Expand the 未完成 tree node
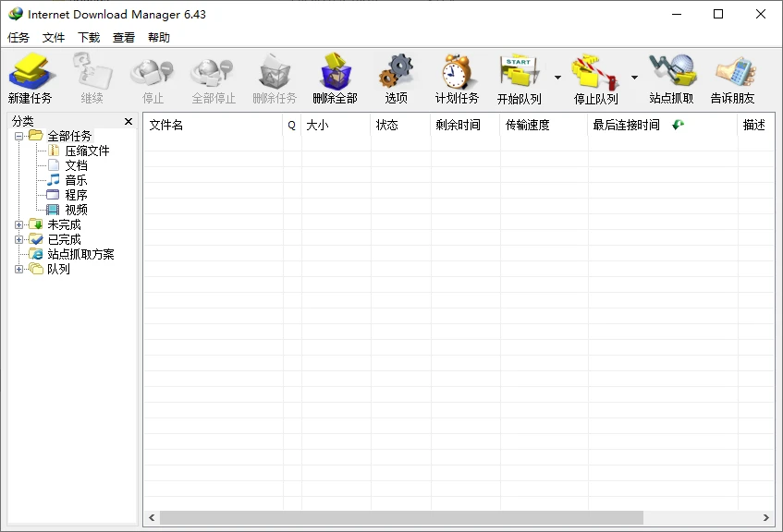The width and height of the screenshot is (783, 532). pyautogui.click(x=19, y=224)
